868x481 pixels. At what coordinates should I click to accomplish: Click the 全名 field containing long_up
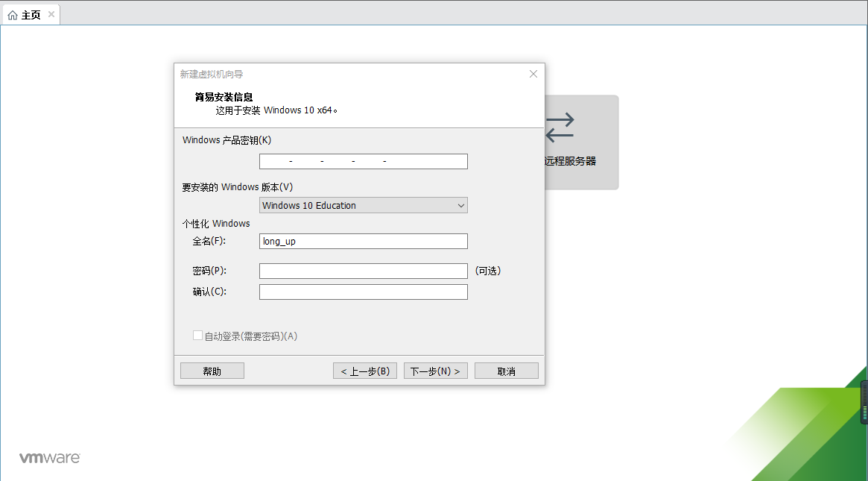[x=363, y=241]
